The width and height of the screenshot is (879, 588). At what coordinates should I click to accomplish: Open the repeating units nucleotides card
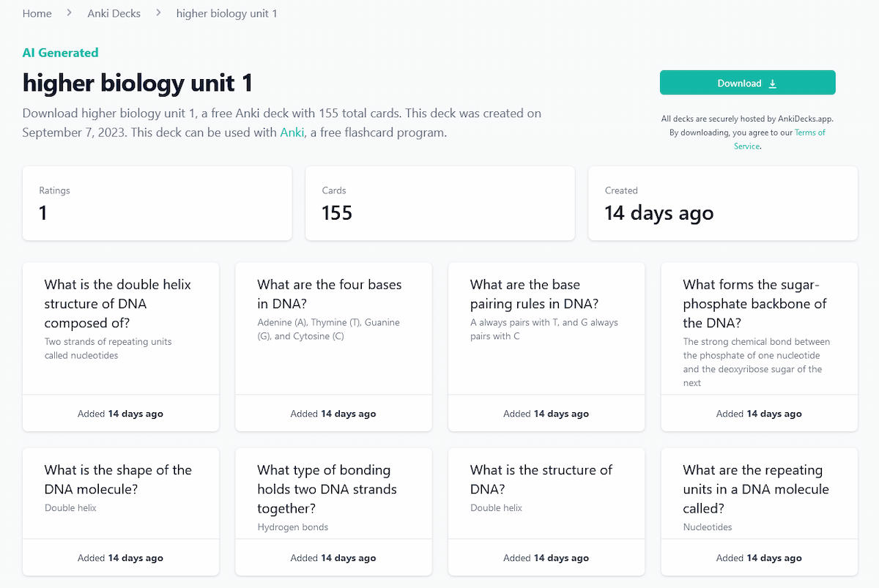[760, 511]
